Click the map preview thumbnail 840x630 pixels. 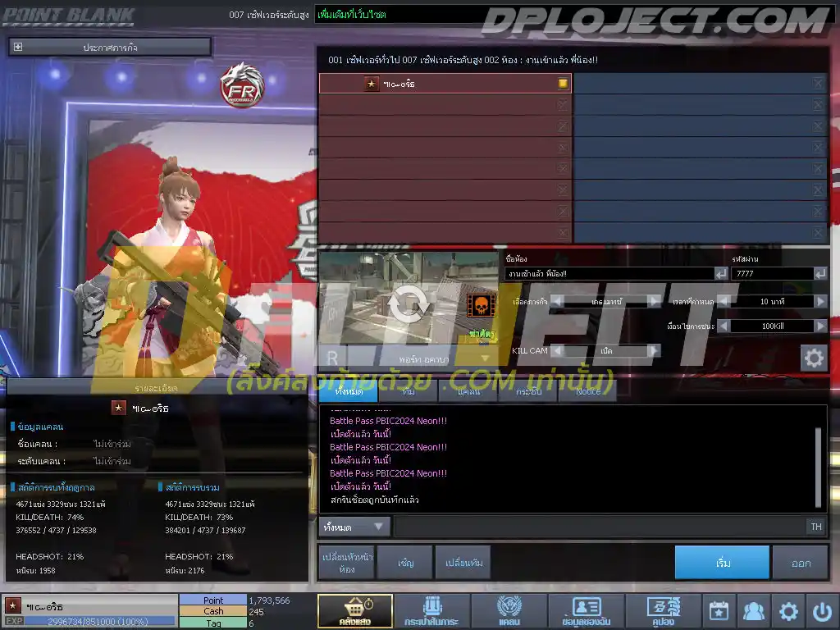tap(409, 298)
